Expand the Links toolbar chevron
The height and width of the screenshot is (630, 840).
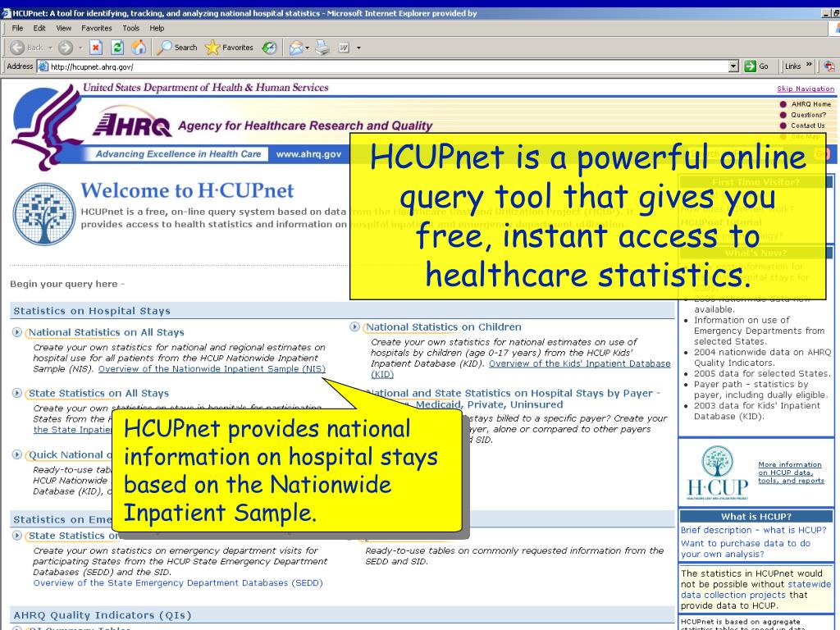tap(809, 66)
